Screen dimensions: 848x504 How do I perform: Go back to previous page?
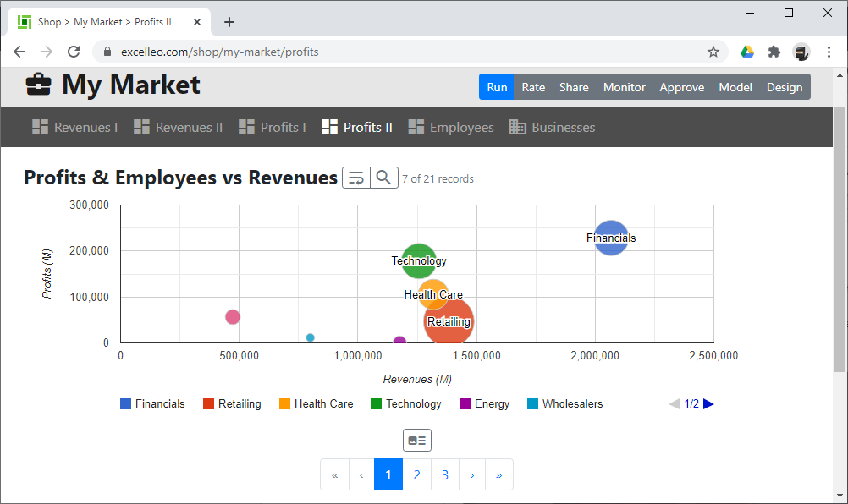pos(19,52)
